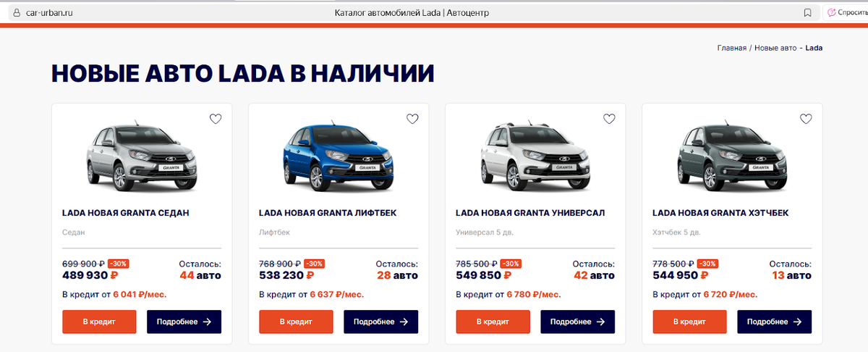
Task: Click the site lock icon in address bar
Action: [x=16, y=12]
